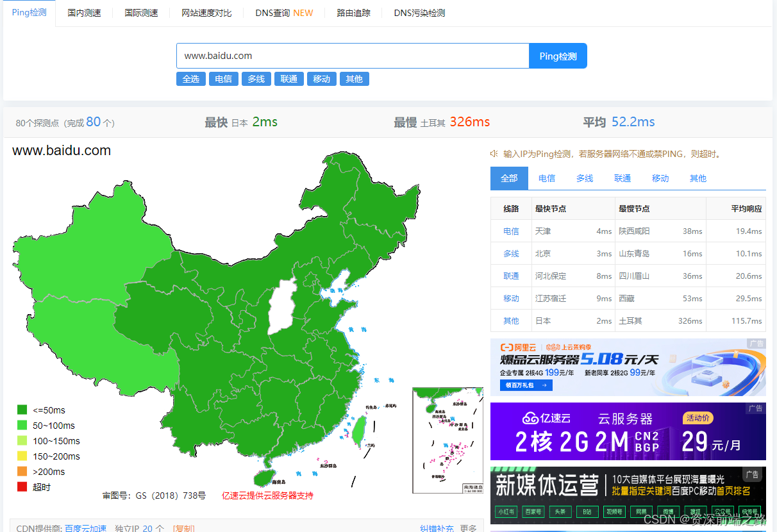The height and width of the screenshot is (532, 777).
Task: Focus the www.baidu.com domain input field
Action: click(353, 56)
